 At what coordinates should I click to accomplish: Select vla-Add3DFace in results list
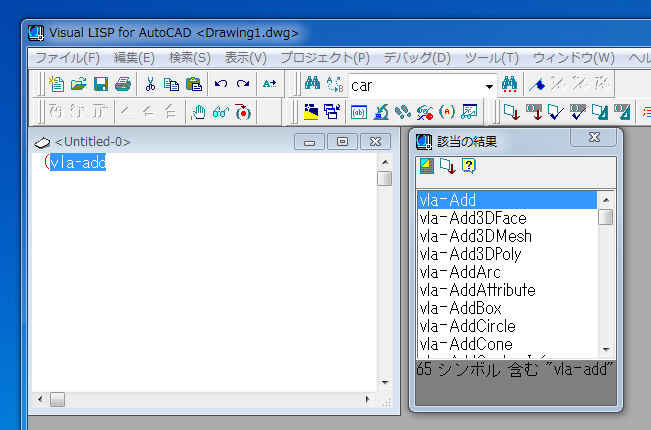coord(507,218)
